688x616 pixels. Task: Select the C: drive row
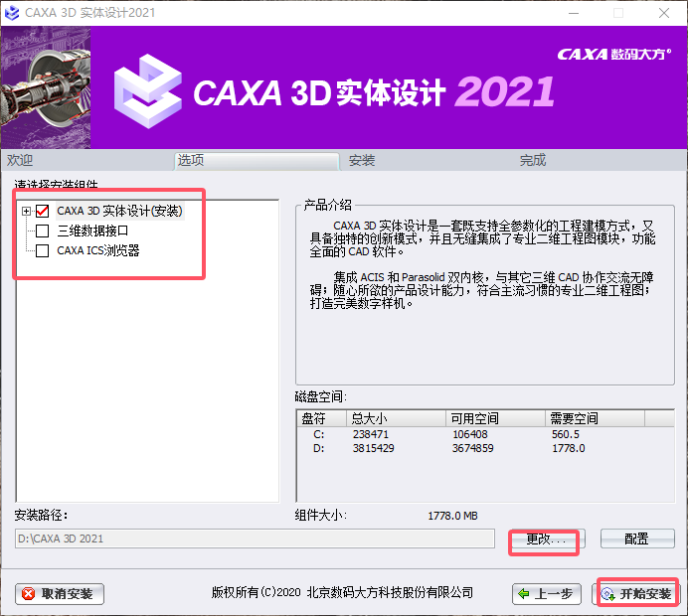pos(485,434)
